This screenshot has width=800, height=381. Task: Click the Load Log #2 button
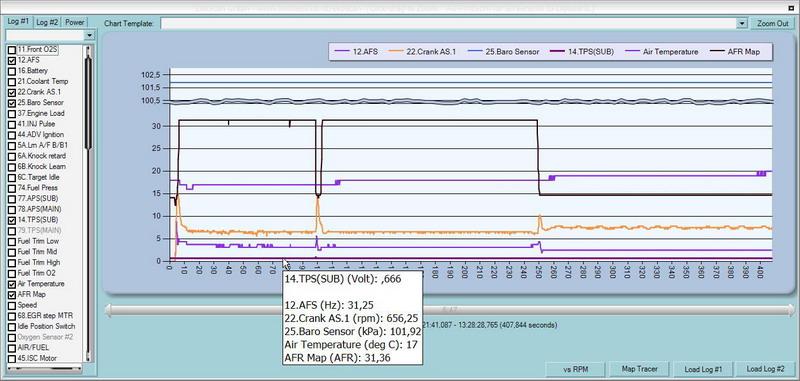pyautogui.click(x=765, y=369)
